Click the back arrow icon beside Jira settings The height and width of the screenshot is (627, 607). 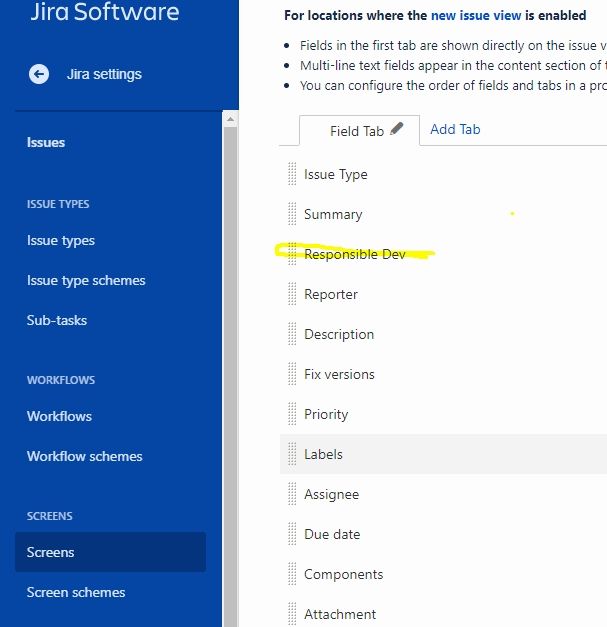(39, 74)
